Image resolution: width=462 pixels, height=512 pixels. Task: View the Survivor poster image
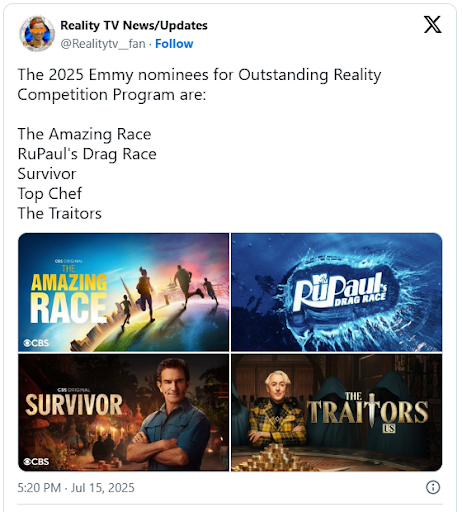click(x=123, y=413)
